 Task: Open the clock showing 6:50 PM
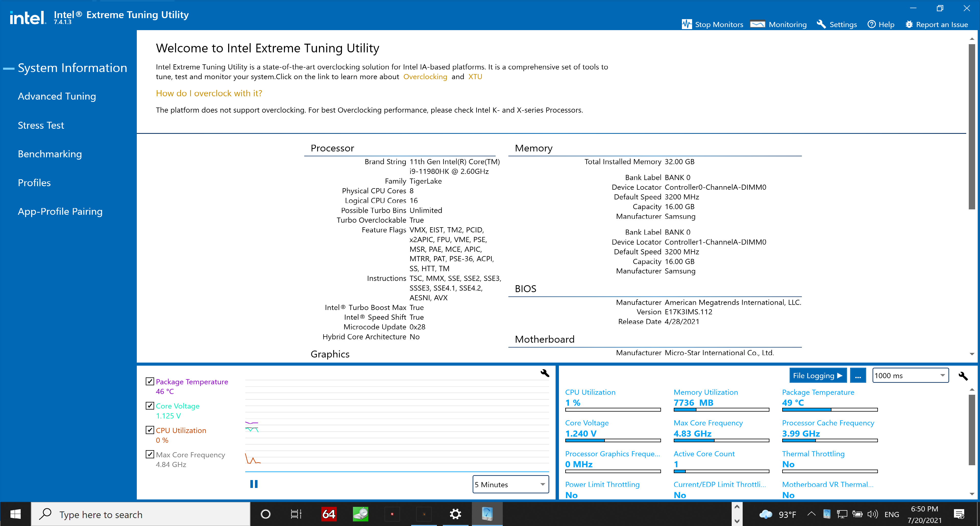click(924, 514)
